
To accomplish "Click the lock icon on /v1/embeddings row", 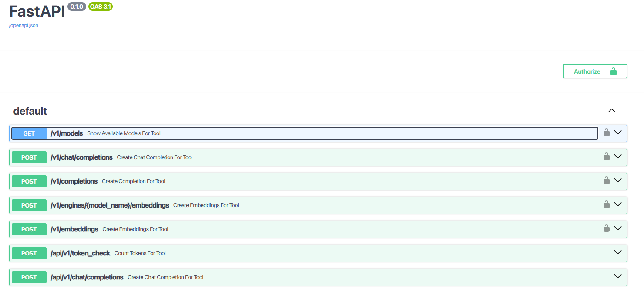I will 606,228.
